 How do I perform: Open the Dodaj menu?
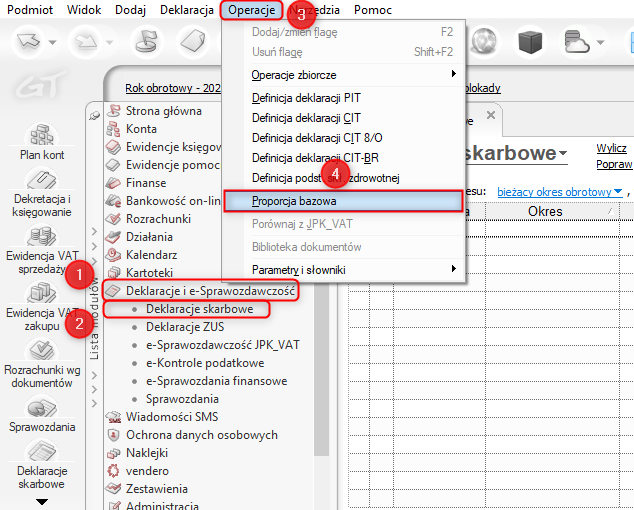tap(130, 10)
